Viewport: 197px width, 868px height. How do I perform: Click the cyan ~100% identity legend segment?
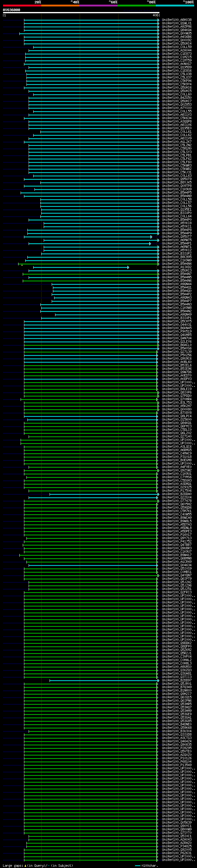pos(175,6)
